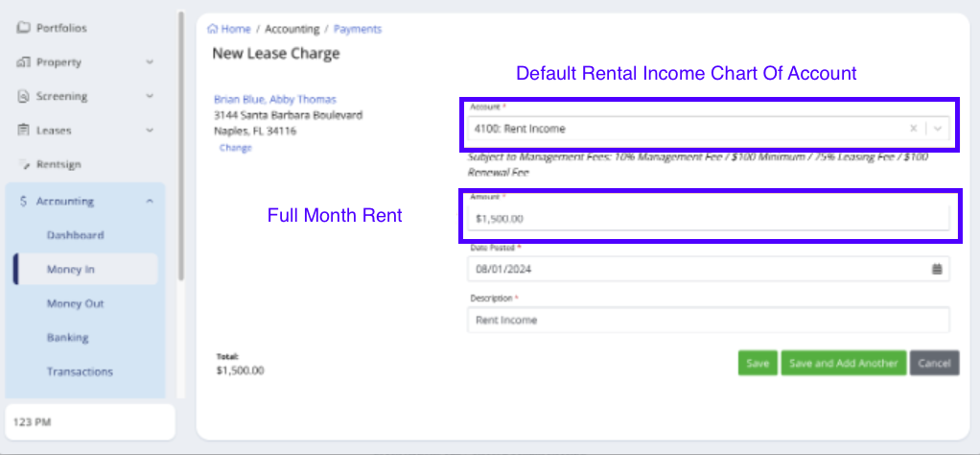Click the Amount input field
980x455 pixels.
point(708,218)
